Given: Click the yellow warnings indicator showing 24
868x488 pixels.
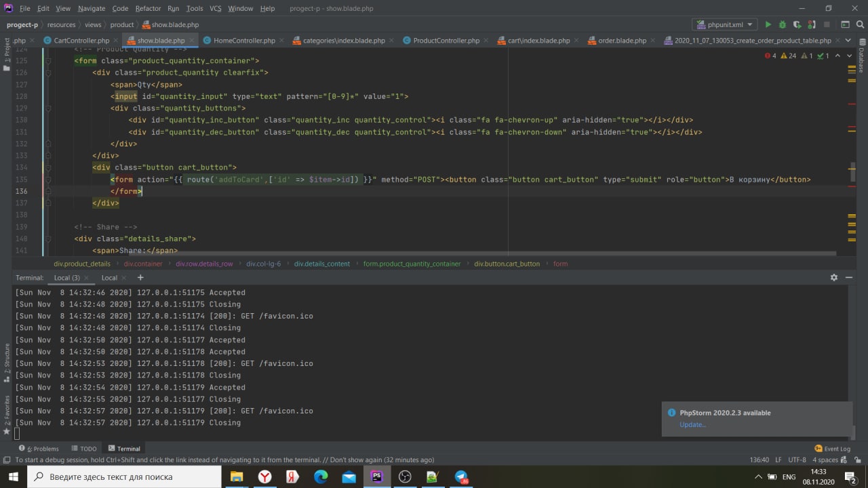Looking at the screenshot, I should pyautogui.click(x=789, y=56).
